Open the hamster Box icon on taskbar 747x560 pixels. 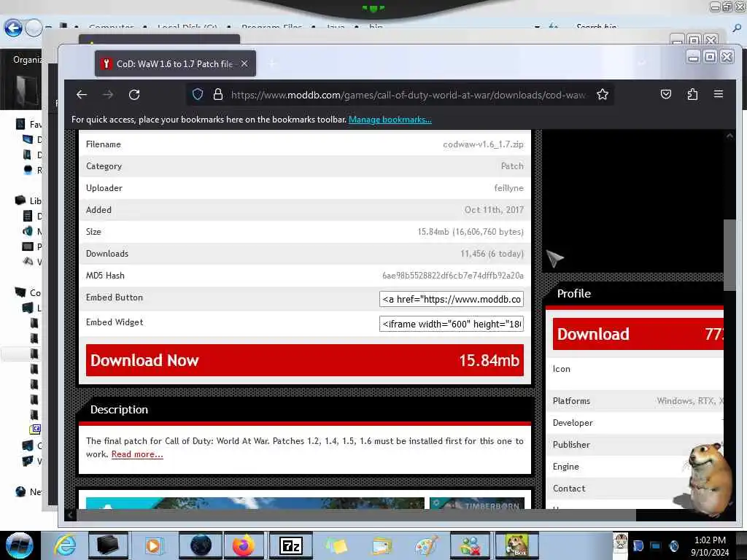click(x=517, y=545)
